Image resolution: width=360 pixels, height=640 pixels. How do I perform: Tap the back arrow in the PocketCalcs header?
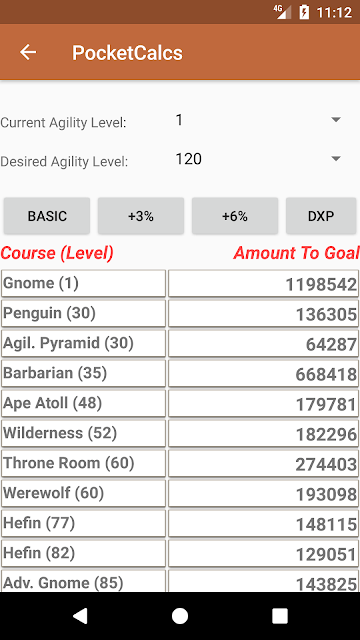[x=28, y=52]
